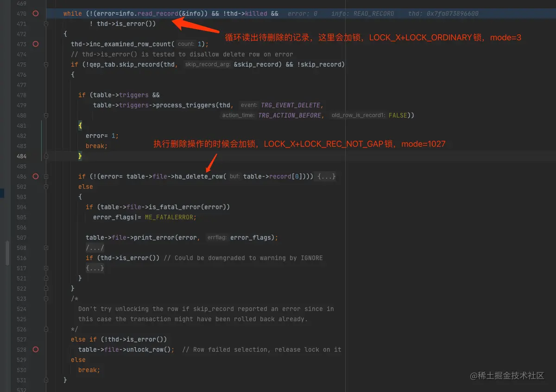The height and width of the screenshot is (392, 556).
Task: Click the break statement on line 530
Action: 89,370
